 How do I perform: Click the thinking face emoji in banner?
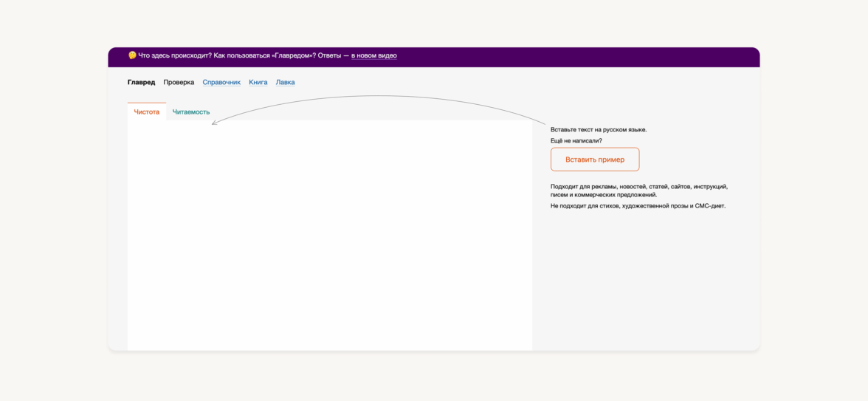pyautogui.click(x=132, y=55)
